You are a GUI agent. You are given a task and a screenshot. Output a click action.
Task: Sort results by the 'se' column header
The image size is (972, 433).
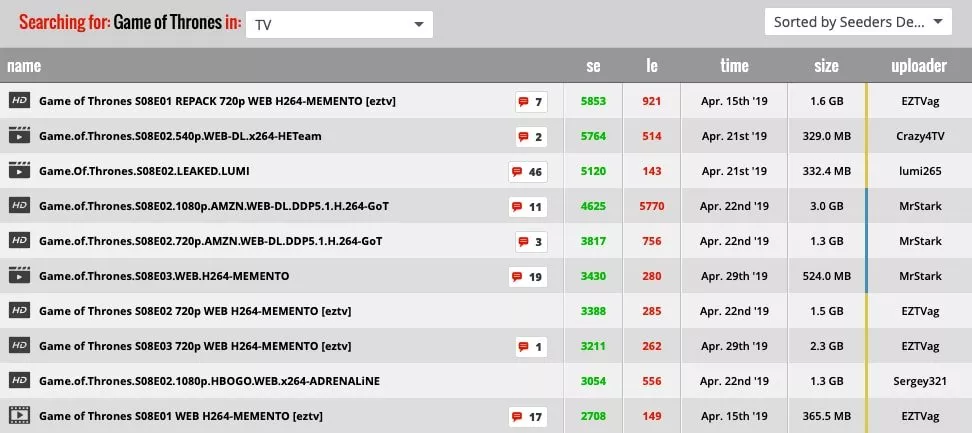593,66
